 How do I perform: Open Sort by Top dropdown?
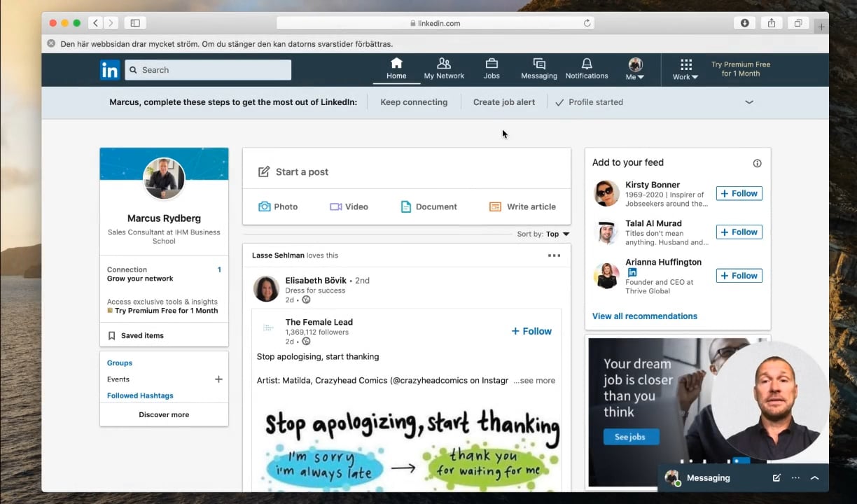(543, 234)
